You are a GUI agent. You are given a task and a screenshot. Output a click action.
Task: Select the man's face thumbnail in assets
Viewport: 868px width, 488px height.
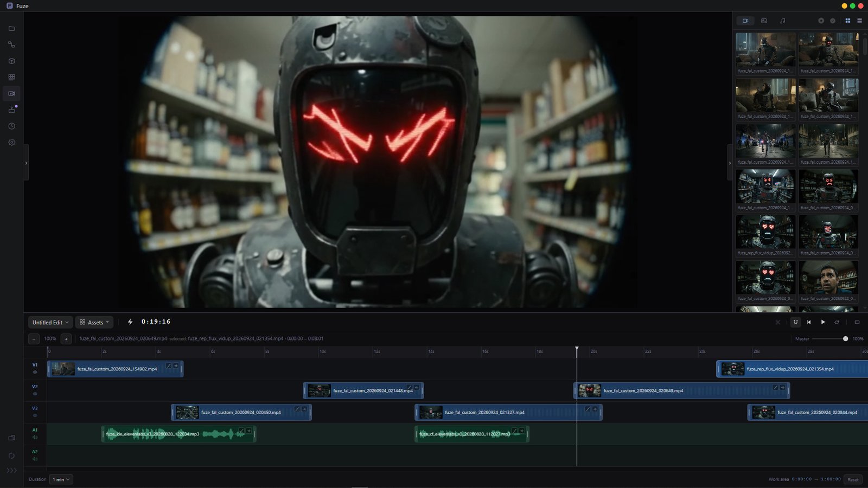coord(828,278)
